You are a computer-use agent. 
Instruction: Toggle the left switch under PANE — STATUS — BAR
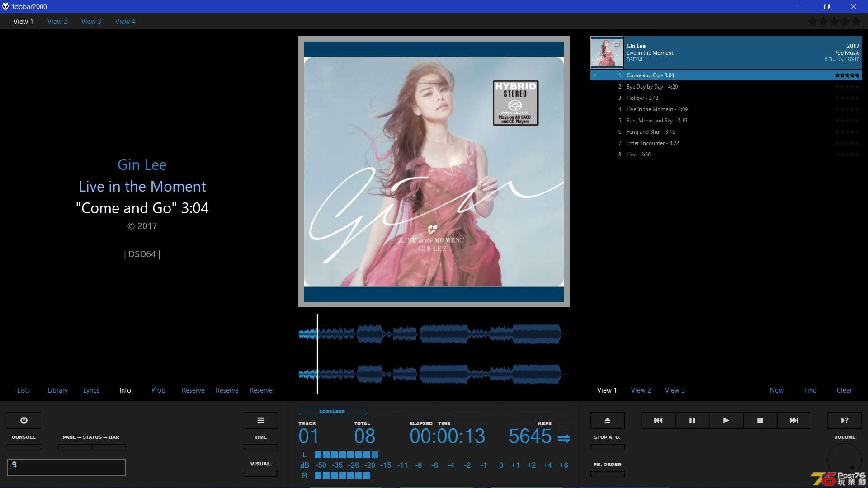75,447
